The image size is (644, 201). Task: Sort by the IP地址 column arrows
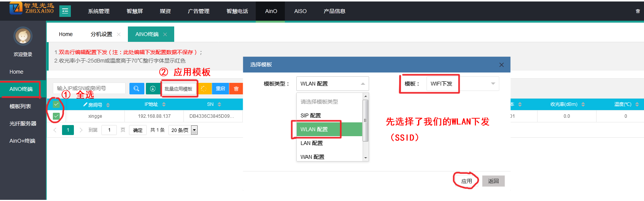(x=164, y=104)
